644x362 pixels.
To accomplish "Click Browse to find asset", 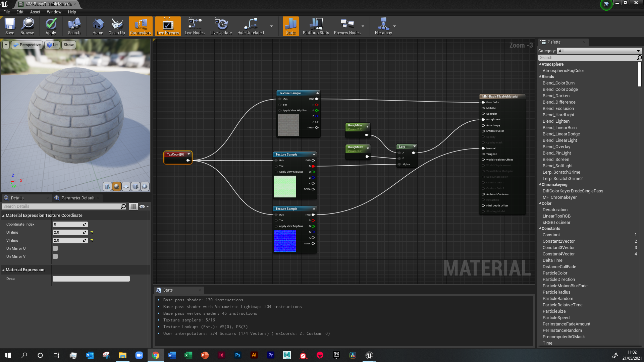I will (27, 26).
